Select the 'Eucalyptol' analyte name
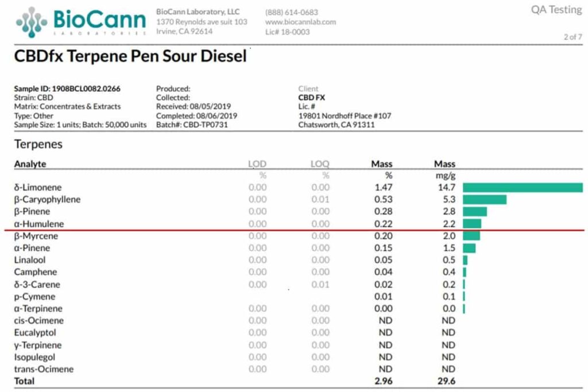Viewport: 588px width, 392px height. pyautogui.click(x=35, y=332)
